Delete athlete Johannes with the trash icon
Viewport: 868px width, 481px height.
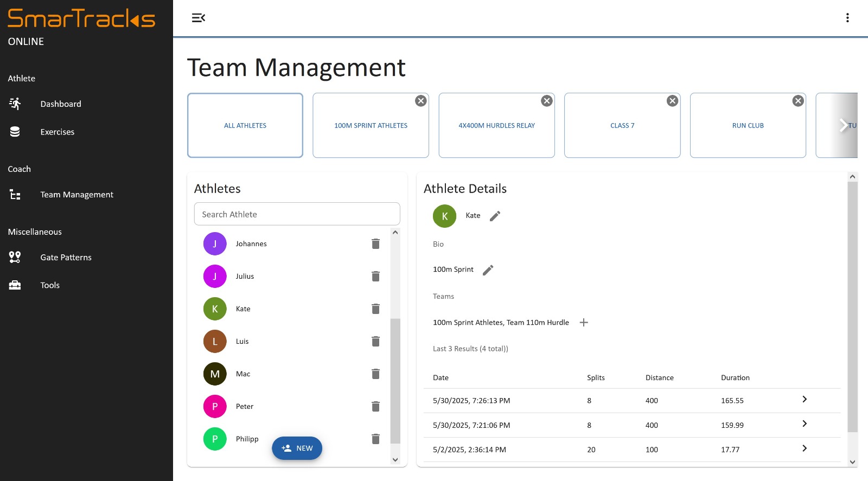375,244
